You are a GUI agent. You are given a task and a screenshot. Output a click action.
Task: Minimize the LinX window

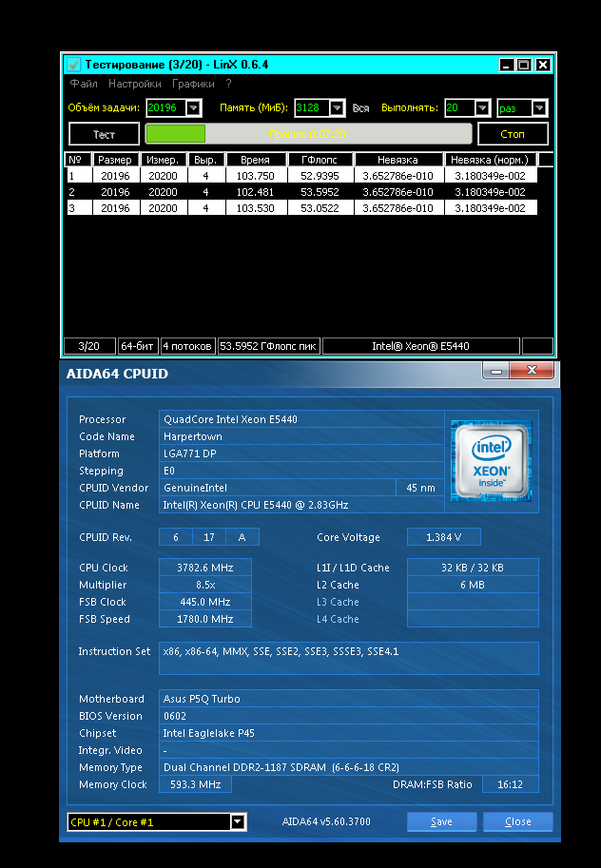click(506, 65)
